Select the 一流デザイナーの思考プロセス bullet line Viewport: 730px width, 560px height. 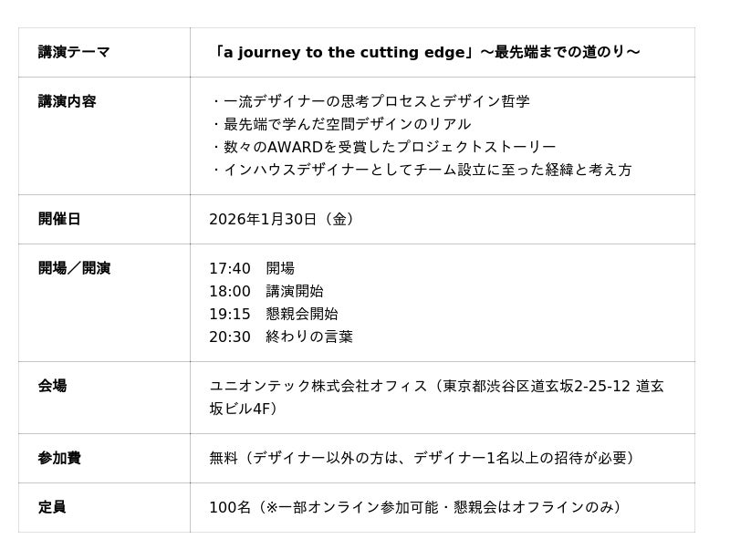(370, 101)
